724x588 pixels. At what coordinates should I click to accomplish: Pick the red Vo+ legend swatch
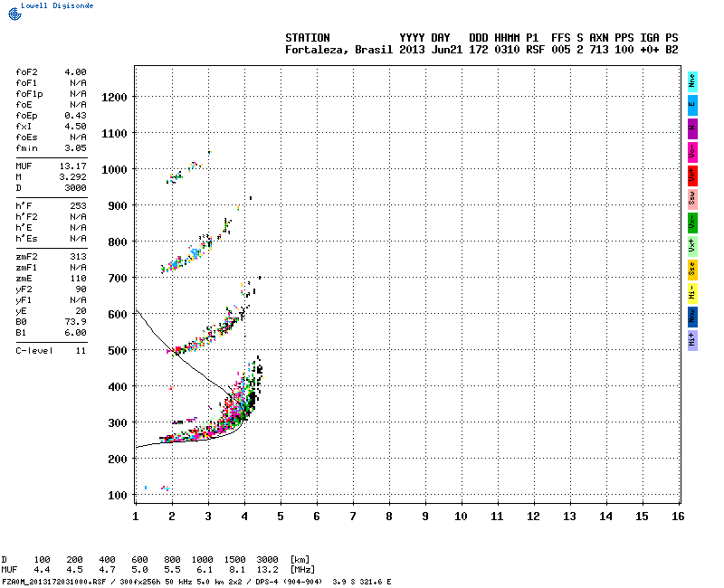692,175
